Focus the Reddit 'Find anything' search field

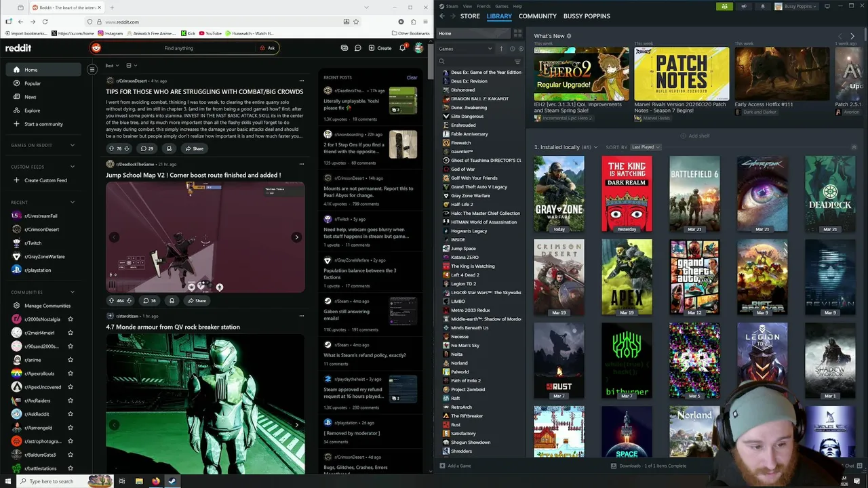pos(179,48)
